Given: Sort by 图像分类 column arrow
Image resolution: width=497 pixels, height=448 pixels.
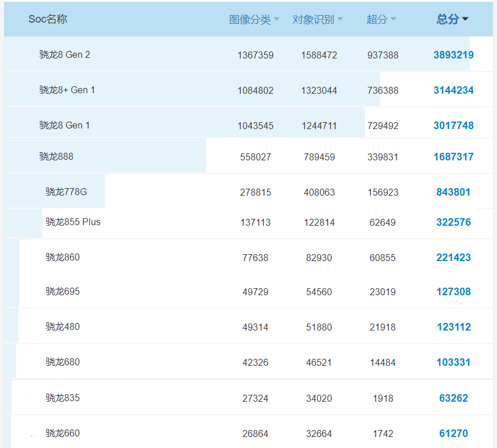Looking at the screenshot, I should point(277,20).
